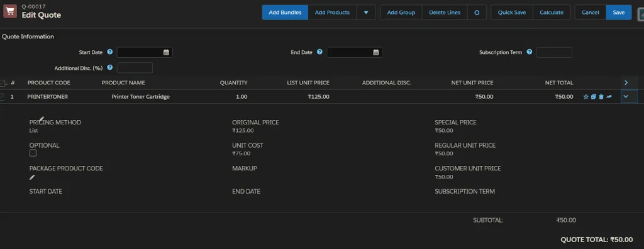
Task: Click the Regular Unit Price ₹50.00 value
Action: tap(444, 153)
